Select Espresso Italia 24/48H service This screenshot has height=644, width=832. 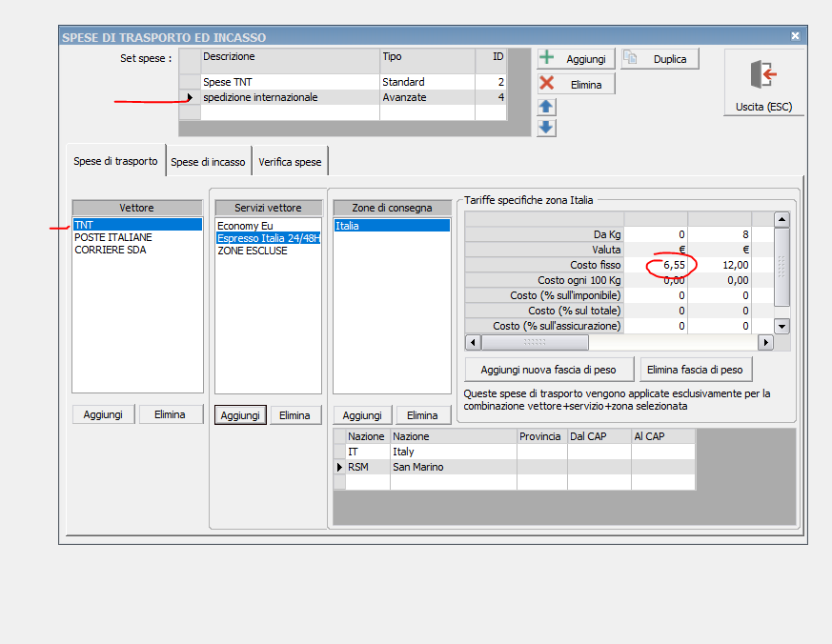[269, 238]
